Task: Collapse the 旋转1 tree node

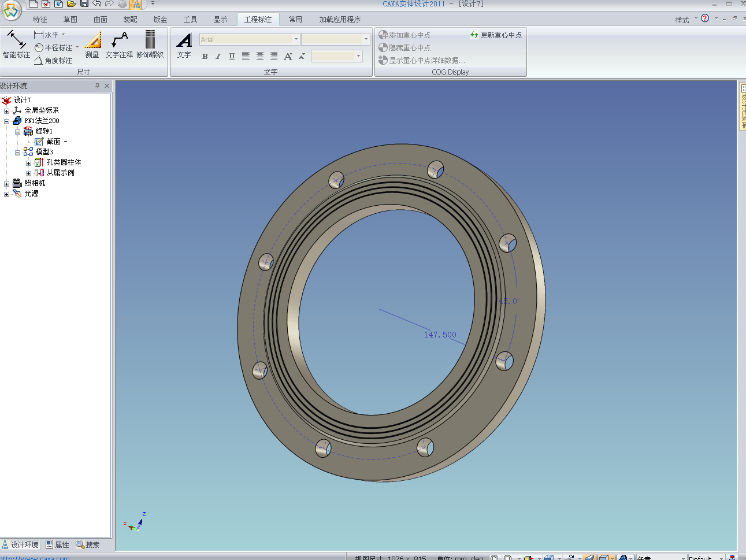Action: (x=18, y=131)
